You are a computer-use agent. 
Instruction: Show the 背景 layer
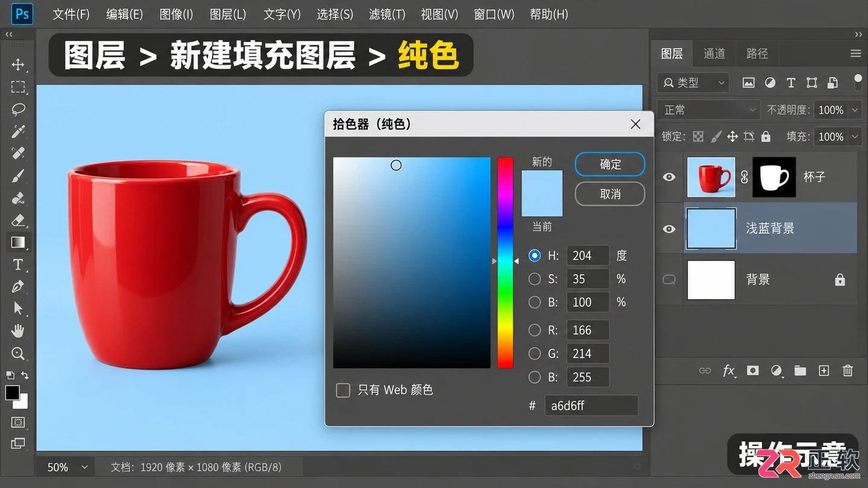669,280
